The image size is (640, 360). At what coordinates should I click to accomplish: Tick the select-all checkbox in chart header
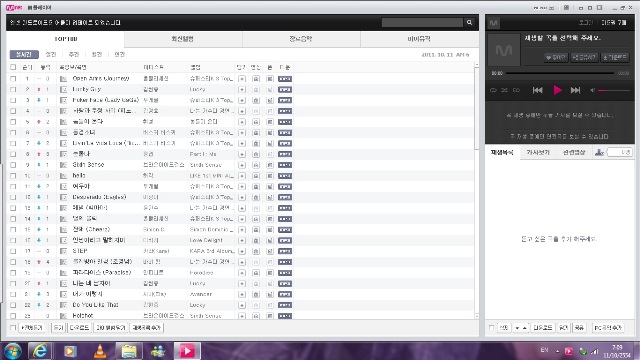pyautogui.click(x=13, y=67)
